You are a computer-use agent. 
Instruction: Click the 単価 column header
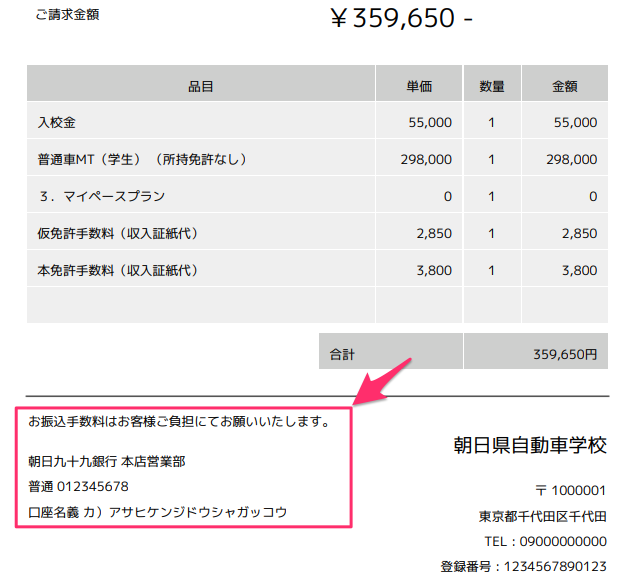click(419, 86)
